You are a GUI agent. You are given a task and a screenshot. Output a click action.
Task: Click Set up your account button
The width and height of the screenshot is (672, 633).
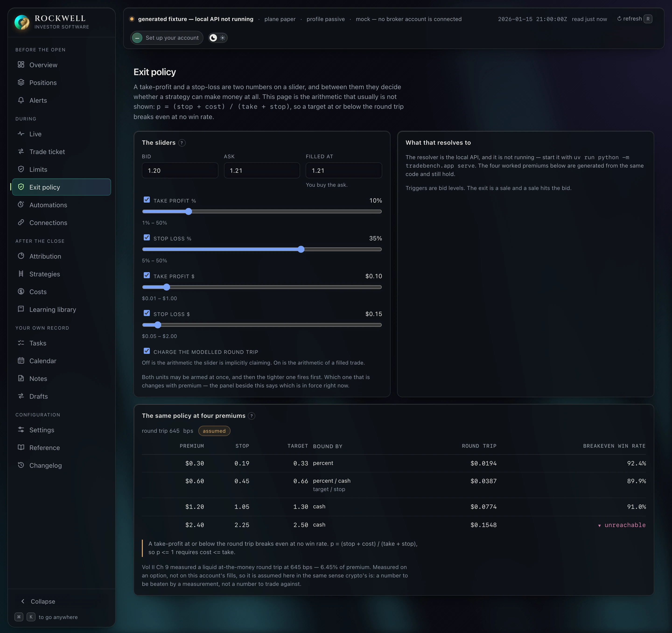point(167,38)
